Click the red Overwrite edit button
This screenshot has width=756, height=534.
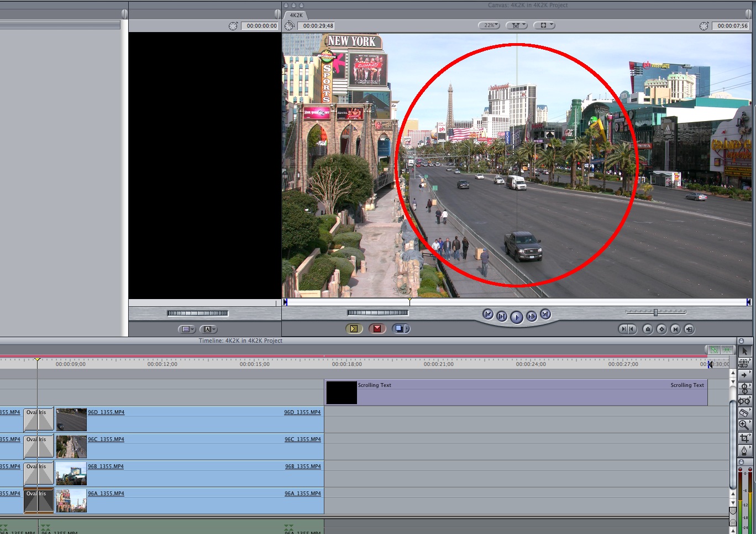coord(377,329)
